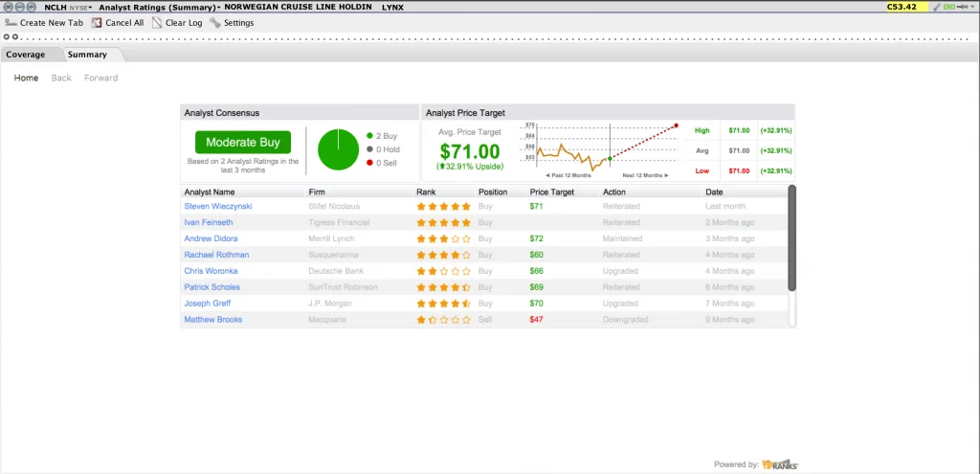Image resolution: width=980 pixels, height=474 pixels.
Task: Click the analyst table vertical scrollbar
Action: pyautogui.click(x=791, y=237)
